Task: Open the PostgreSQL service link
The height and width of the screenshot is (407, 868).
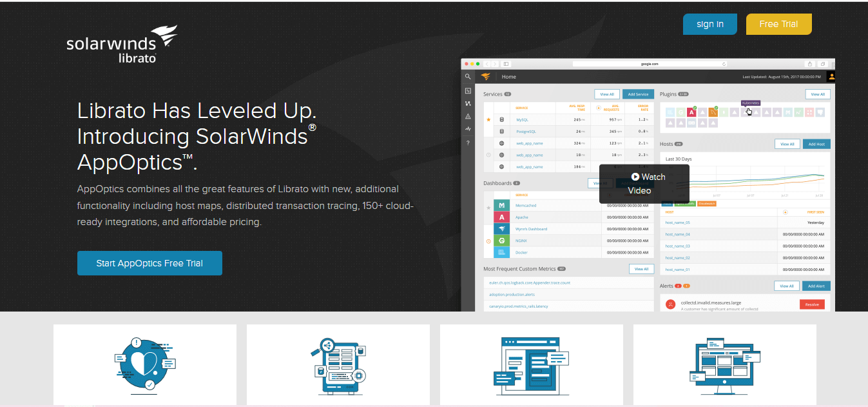Action: pyautogui.click(x=526, y=132)
